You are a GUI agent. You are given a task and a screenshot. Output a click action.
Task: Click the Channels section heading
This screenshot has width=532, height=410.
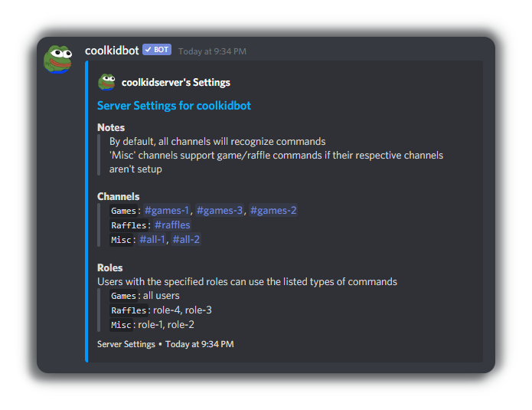click(x=119, y=196)
